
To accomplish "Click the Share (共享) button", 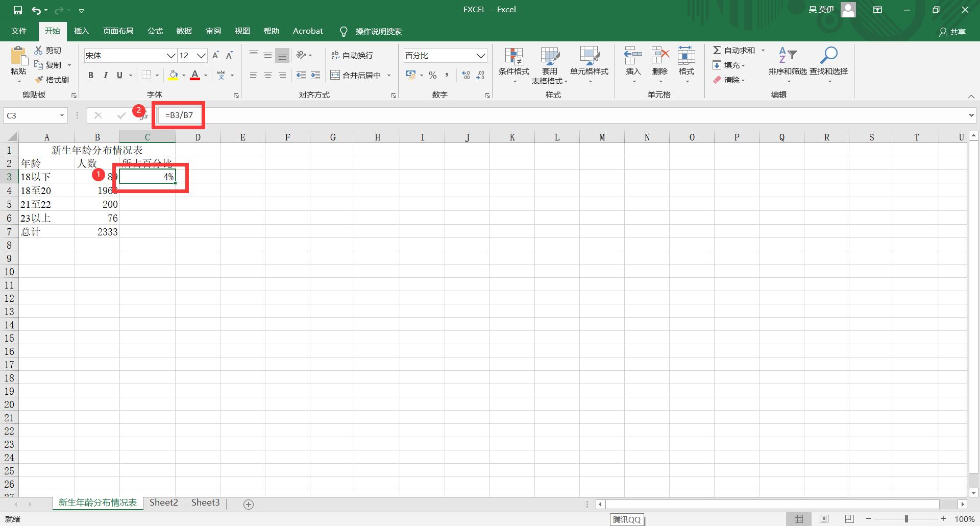I will (952, 32).
